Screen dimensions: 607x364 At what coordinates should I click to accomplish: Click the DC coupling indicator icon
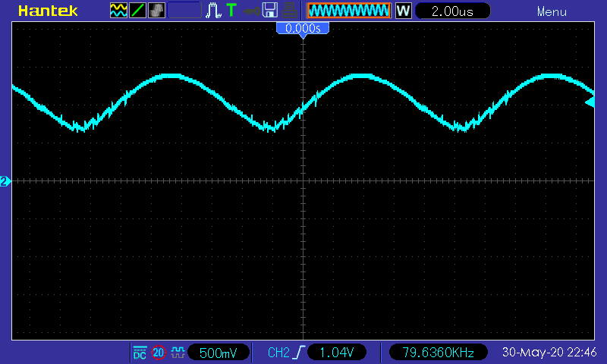pyautogui.click(x=140, y=353)
